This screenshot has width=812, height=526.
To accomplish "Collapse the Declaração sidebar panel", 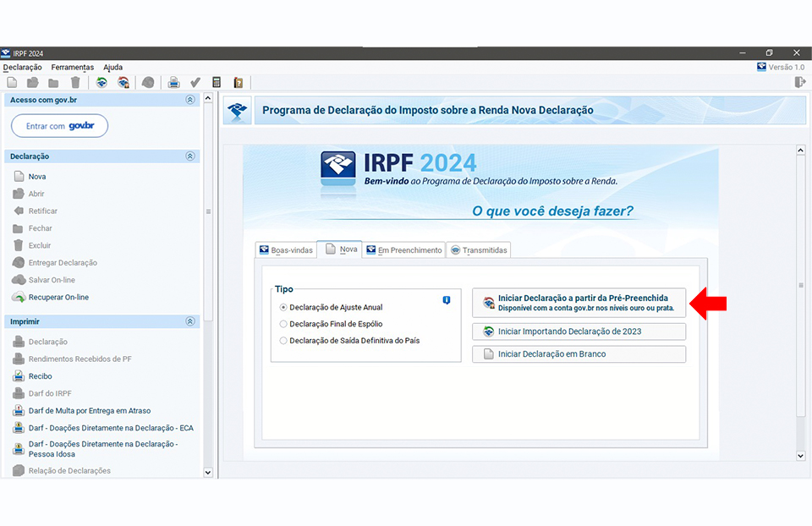I will pyautogui.click(x=190, y=156).
